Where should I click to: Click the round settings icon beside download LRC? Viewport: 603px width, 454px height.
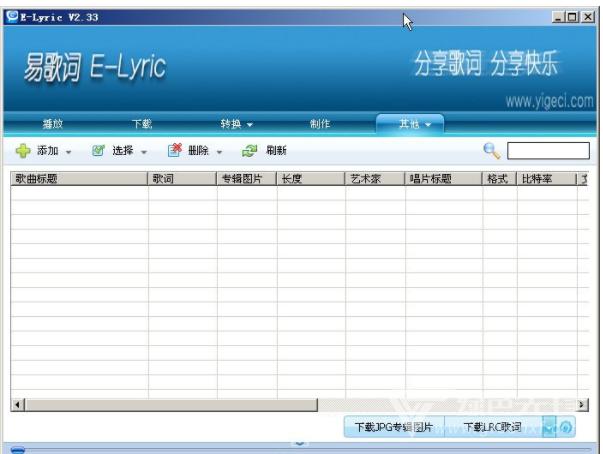coord(566,427)
